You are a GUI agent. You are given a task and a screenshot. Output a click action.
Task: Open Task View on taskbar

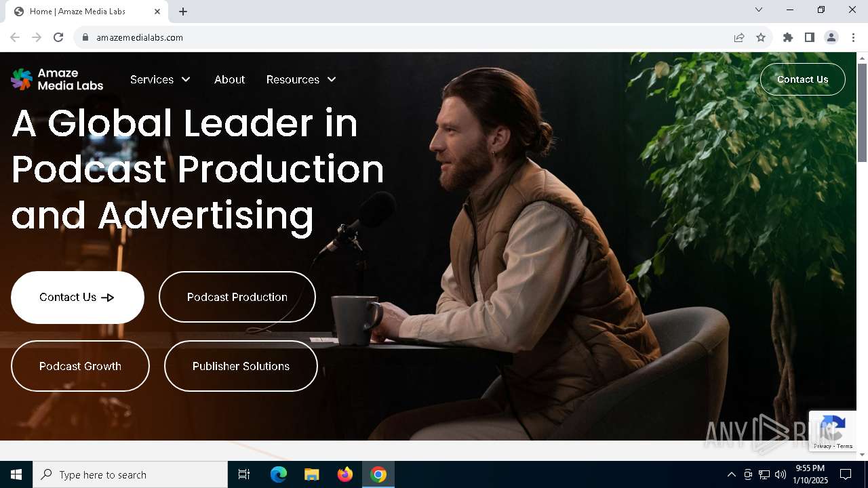[x=244, y=474]
